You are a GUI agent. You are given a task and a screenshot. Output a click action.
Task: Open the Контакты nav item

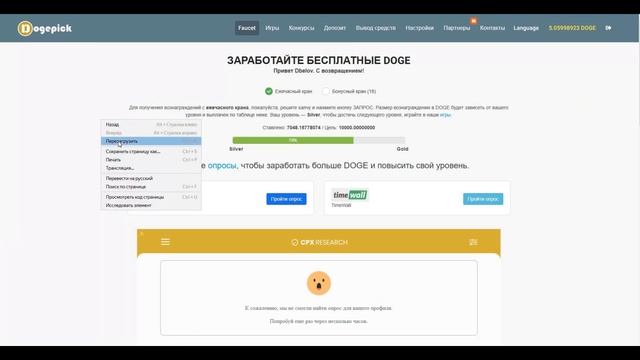tap(492, 28)
